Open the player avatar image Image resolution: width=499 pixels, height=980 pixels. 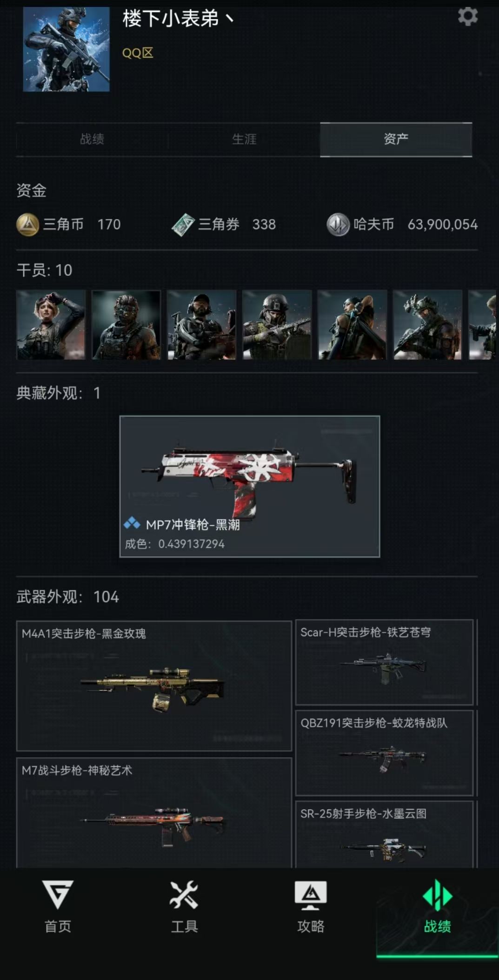click(67, 49)
